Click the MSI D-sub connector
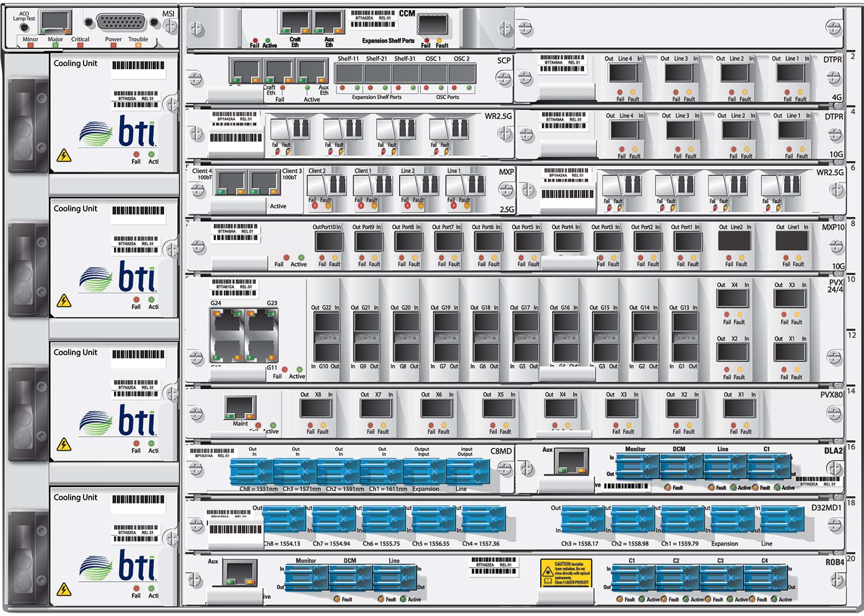 [121, 22]
